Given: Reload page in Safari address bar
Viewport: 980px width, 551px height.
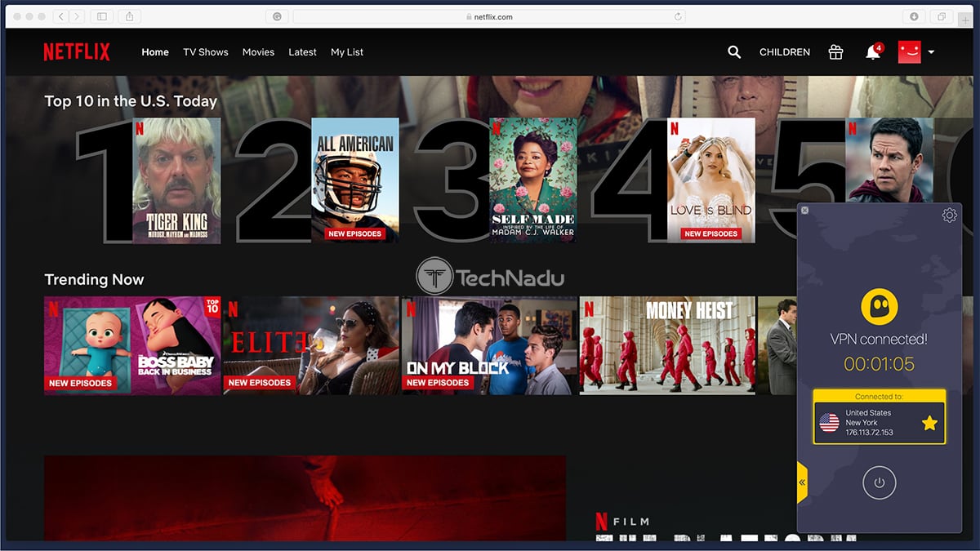Looking at the screenshot, I should tap(678, 16).
